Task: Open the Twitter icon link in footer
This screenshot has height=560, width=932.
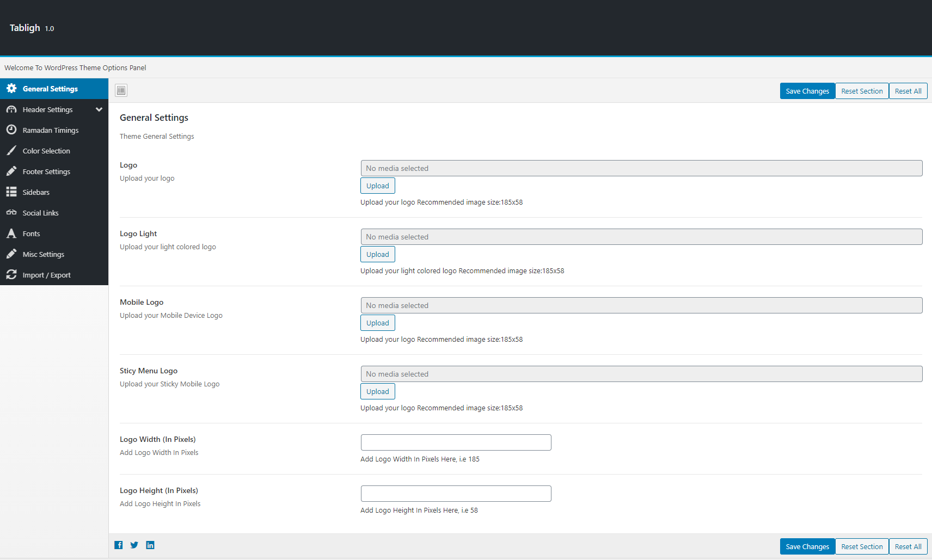Action: point(134,545)
